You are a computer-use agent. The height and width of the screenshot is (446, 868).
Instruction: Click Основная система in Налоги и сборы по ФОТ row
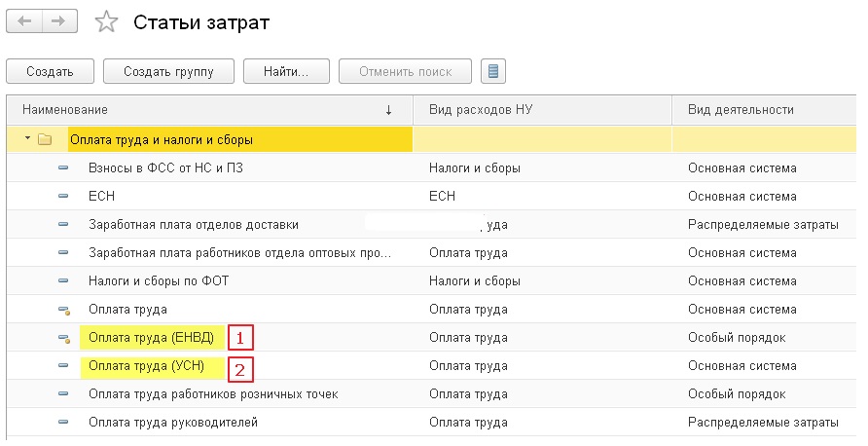click(x=741, y=280)
